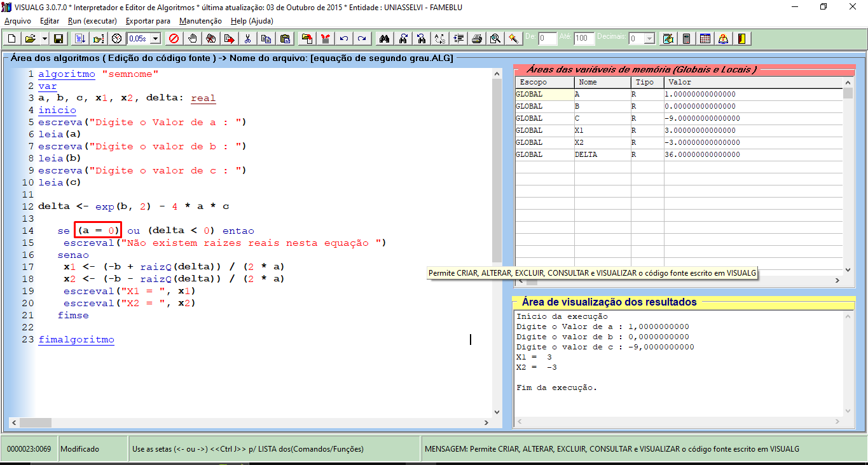Stop execution with the red prohibited icon

pyautogui.click(x=174, y=39)
